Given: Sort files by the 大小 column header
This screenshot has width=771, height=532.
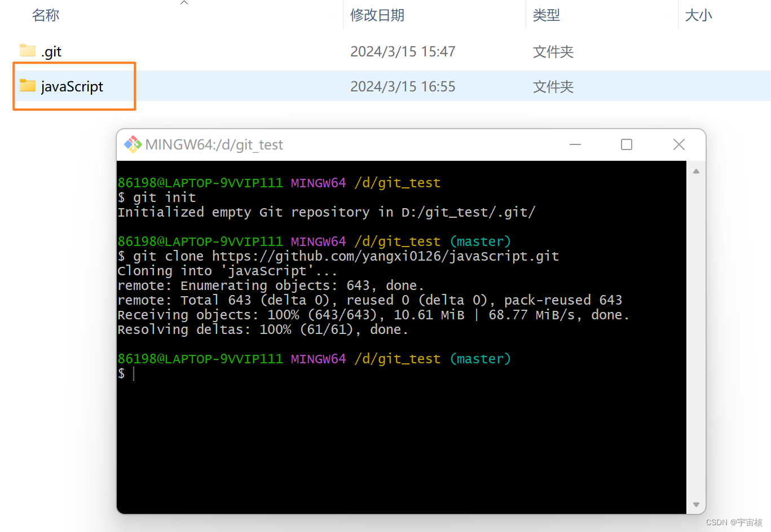Looking at the screenshot, I should pos(698,15).
